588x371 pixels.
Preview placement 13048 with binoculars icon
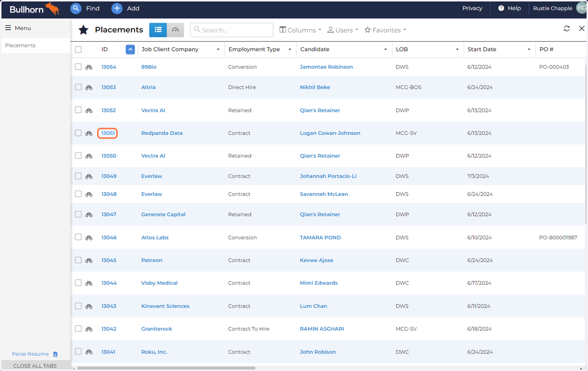click(89, 195)
